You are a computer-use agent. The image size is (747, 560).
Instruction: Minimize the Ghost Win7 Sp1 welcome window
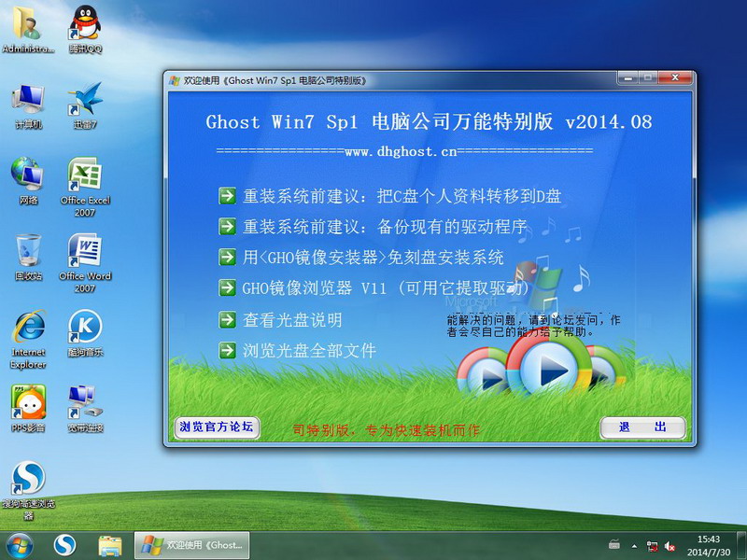pyautogui.click(x=627, y=77)
